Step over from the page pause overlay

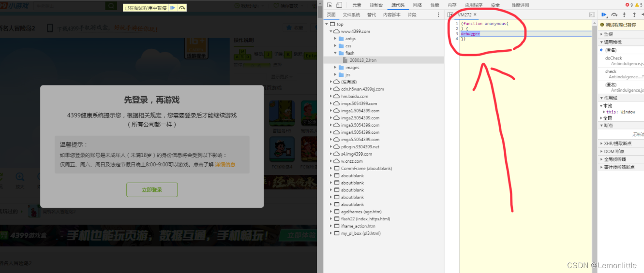coord(182,8)
